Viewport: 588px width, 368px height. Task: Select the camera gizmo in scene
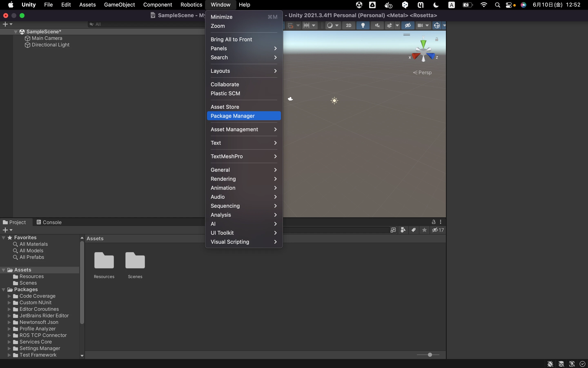click(290, 99)
